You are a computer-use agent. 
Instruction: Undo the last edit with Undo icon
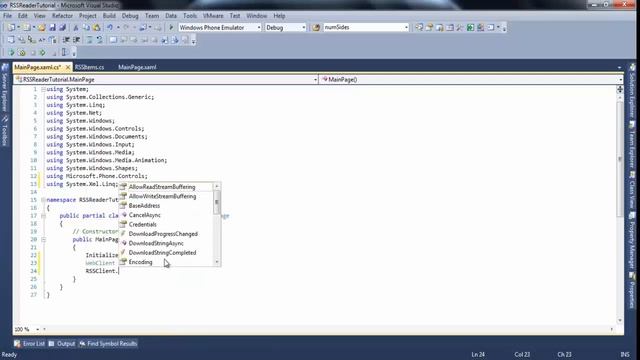(x=110, y=27)
